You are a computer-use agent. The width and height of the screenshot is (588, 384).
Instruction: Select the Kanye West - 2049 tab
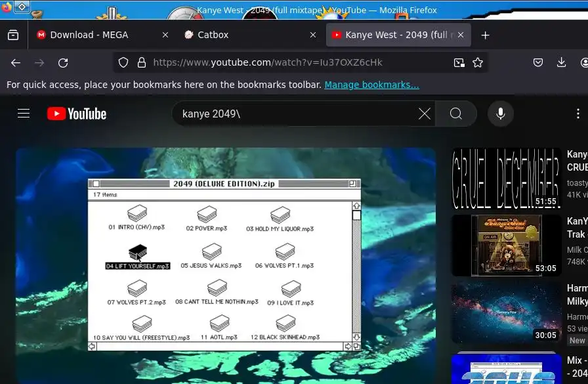tap(398, 35)
